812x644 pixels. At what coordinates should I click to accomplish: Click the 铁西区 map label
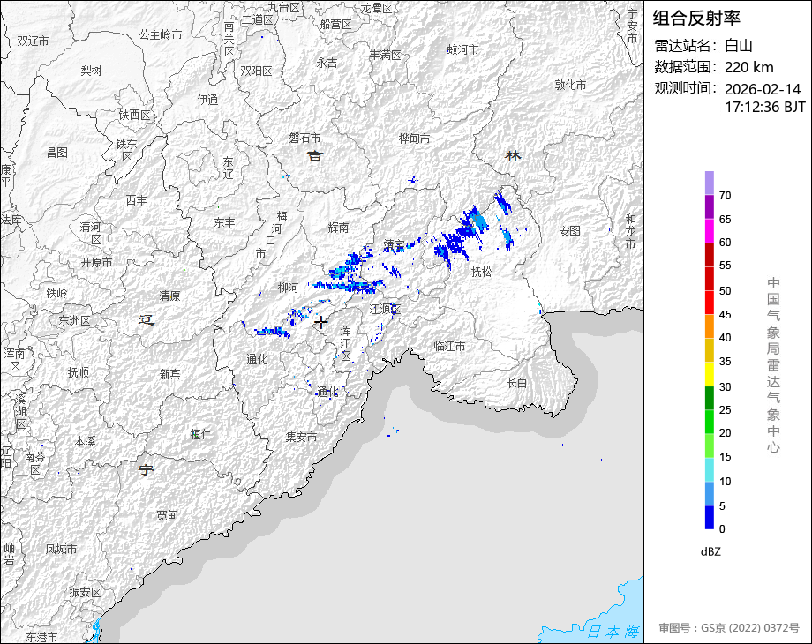135,115
